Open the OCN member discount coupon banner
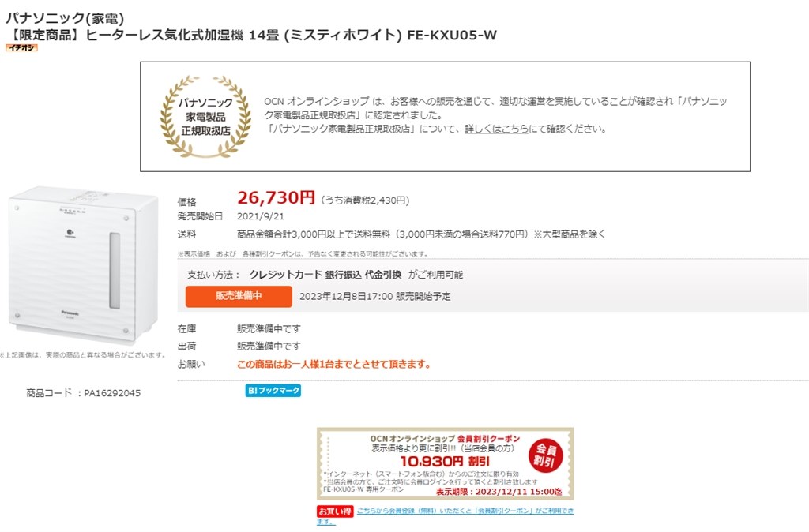This screenshot has width=809, height=532. [x=445, y=463]
